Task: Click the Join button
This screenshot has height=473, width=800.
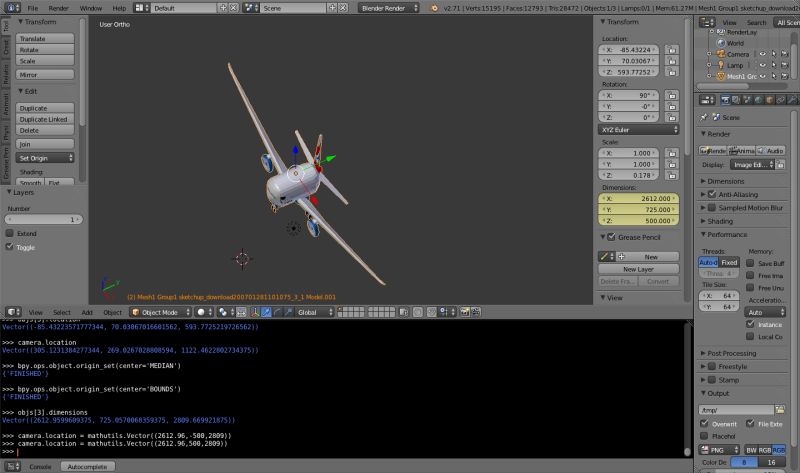Action: 45,144
